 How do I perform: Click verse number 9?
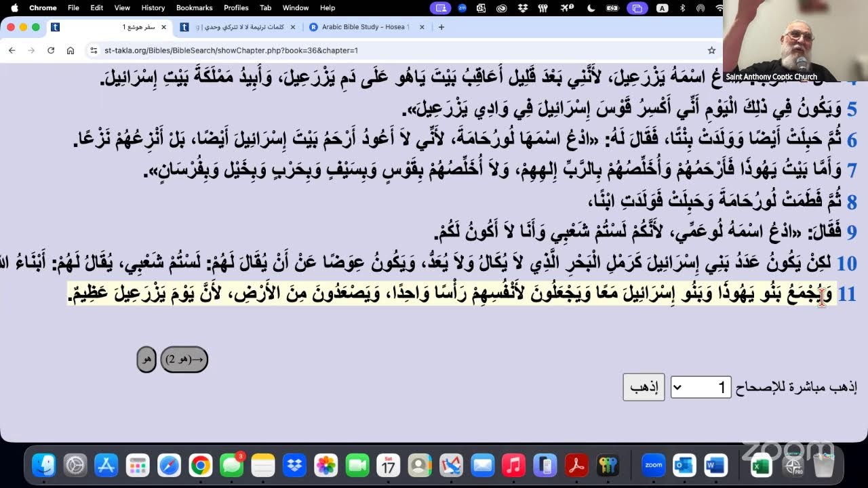tap(852, 232)
